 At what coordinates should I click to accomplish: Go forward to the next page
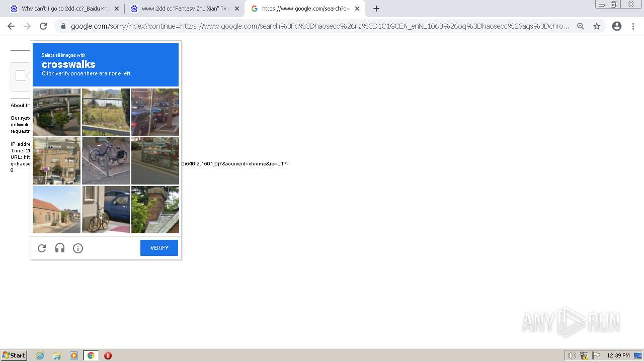point(27,26)
